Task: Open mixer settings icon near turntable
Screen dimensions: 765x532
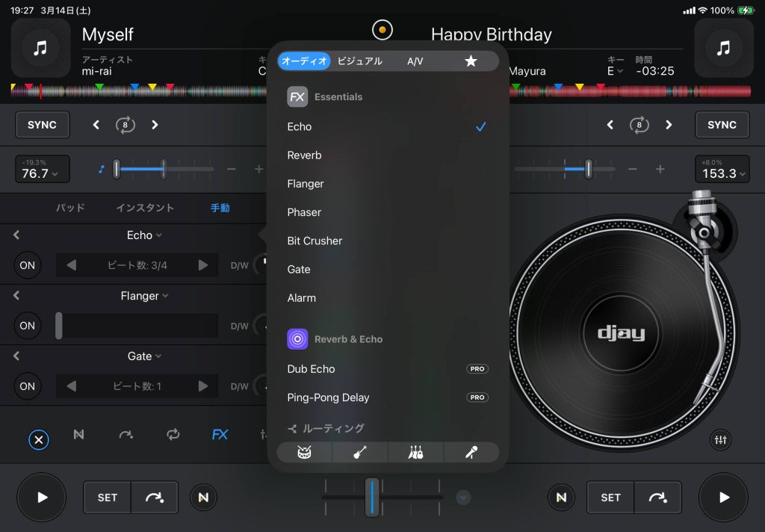Action: (721, 440)
